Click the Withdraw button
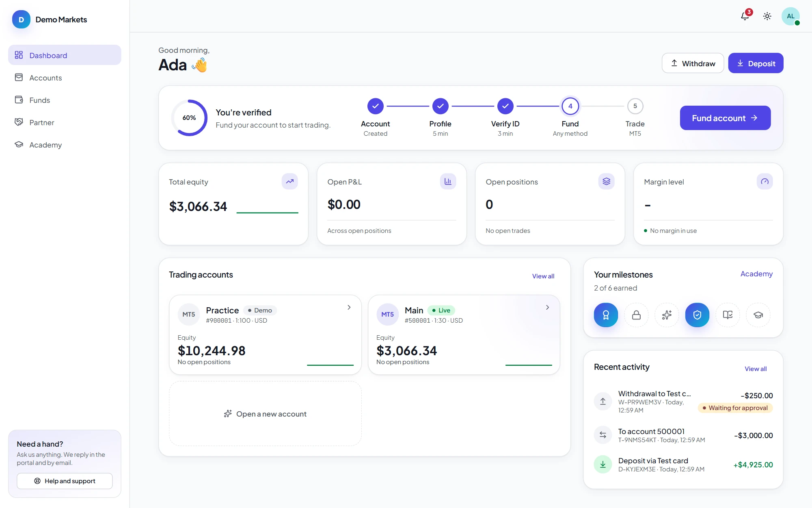The height and width of the screenshot is (508, 812). (693, 63)
